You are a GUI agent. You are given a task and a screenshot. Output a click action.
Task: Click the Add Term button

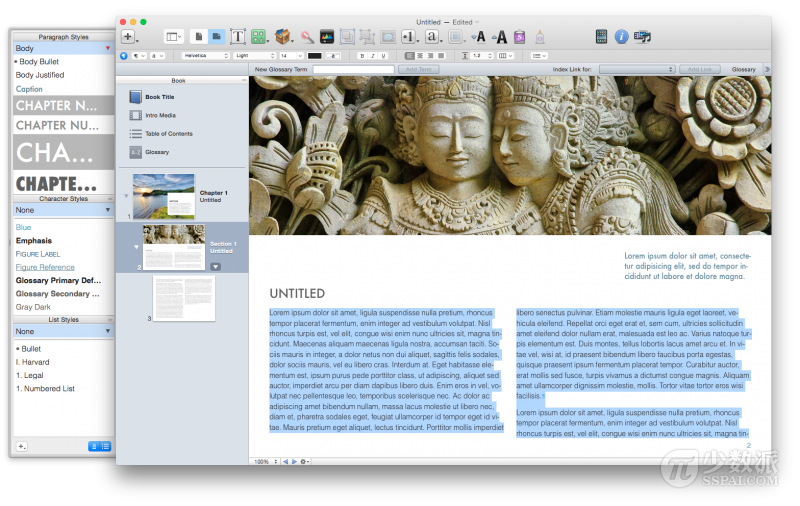(x=418, y=69)
